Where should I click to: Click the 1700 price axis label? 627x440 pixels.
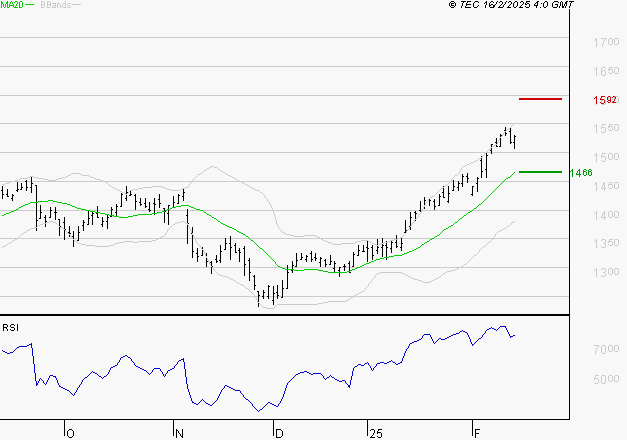606,42
